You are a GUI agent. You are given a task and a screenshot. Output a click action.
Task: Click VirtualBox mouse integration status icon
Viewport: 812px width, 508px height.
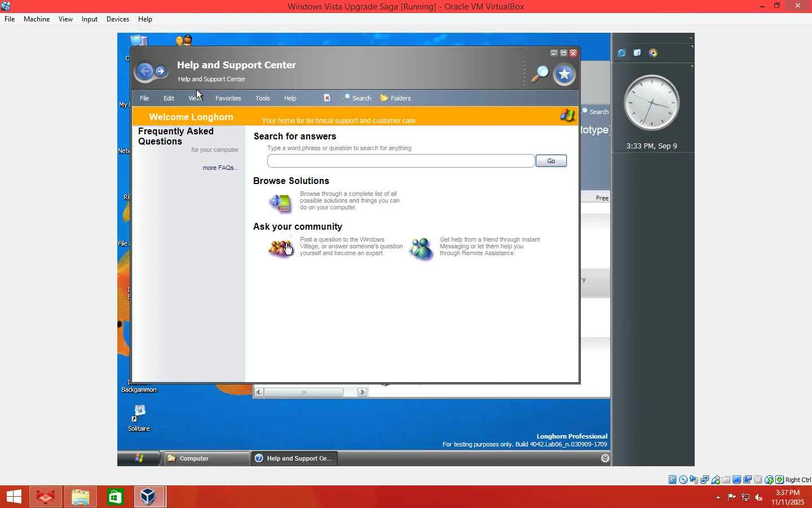click(769, 480)
